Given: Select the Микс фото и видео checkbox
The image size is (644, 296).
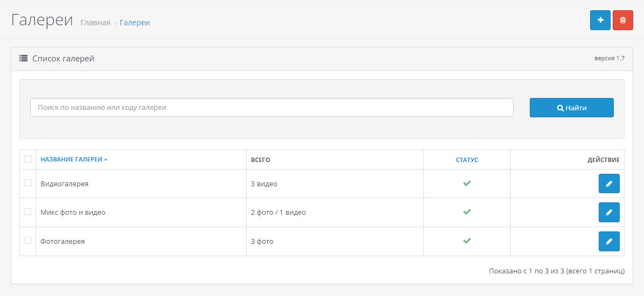Looking at the screenshot, I should tap(28, 212).
